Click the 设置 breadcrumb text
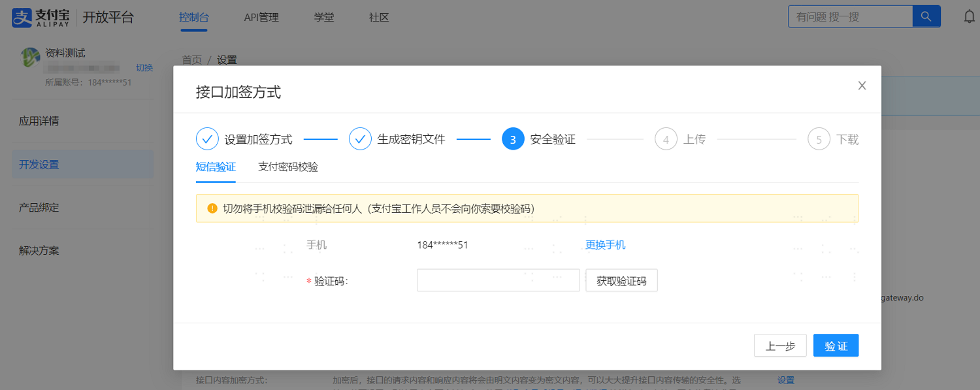 (x=227, y=60)
